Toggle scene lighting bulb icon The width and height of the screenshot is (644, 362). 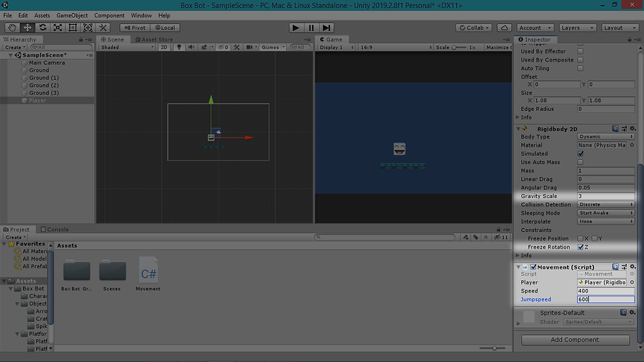click(179, 47)
